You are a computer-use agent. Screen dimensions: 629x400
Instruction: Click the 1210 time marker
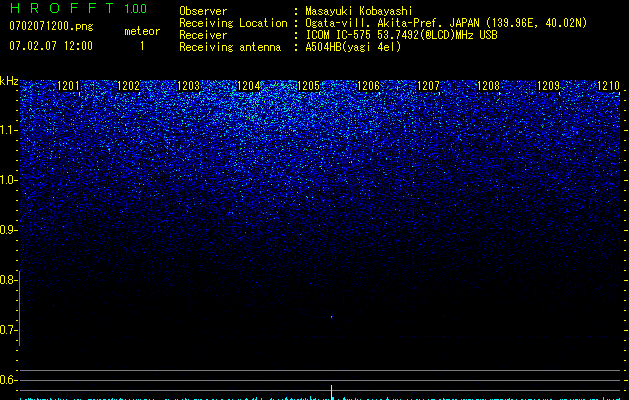click(x=609, y=86)
